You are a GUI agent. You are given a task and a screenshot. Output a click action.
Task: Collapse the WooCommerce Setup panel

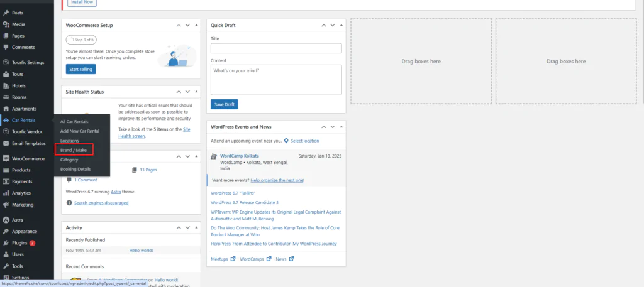pos(196,25)
